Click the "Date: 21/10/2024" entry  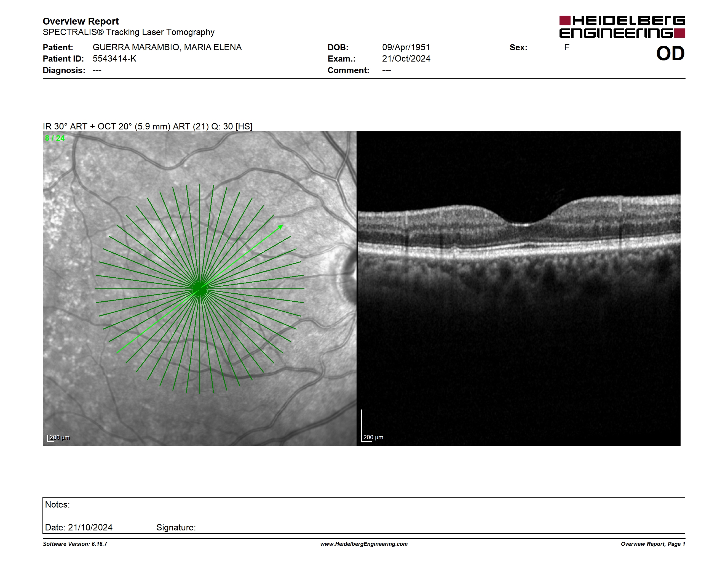click(x=79, y=527)
